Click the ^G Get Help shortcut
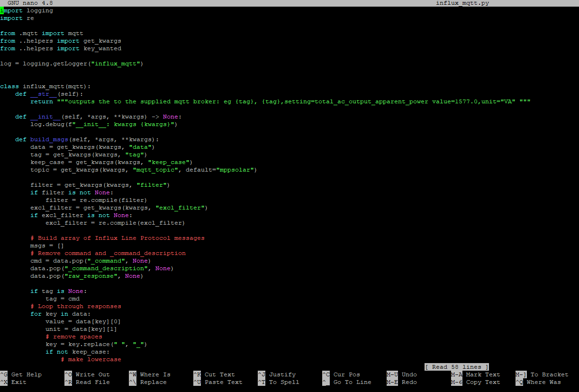Image resolution: width=579 pixels, height=392 pixels. click(21, 374)
